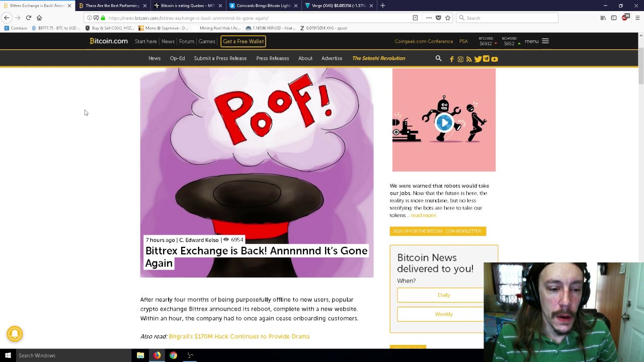Open the hamburger menu icon
Viewport: 644px width, 362px height.
coord(545,41)
